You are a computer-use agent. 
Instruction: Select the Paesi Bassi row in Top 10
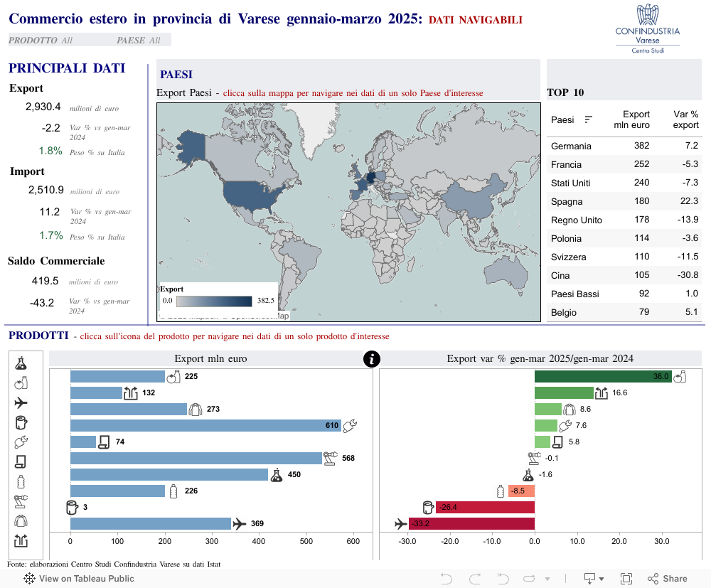tap(624, 294)
